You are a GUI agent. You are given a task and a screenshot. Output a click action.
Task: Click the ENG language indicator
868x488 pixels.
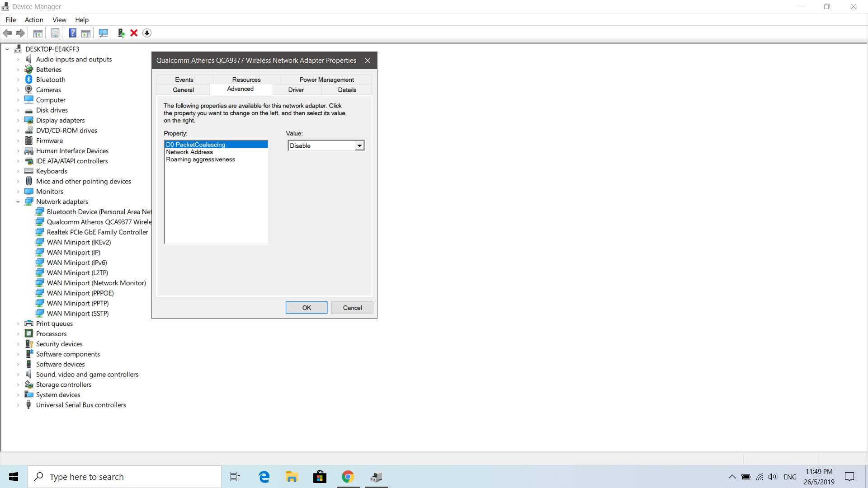coord(790,477)
